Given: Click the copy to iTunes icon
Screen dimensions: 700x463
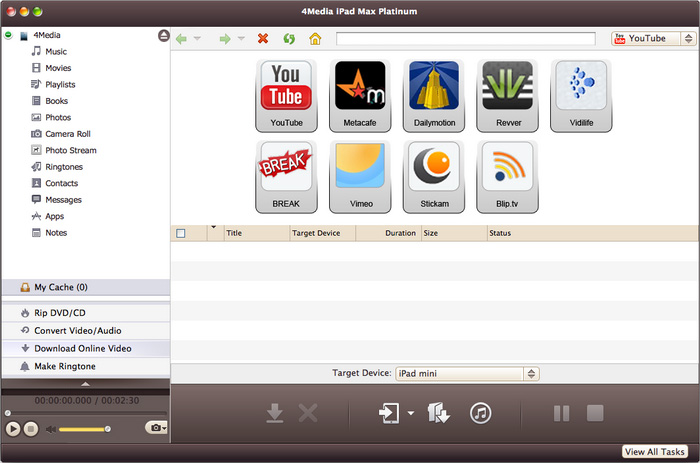Looking at the screenshot, I should (x=481, y=412).
